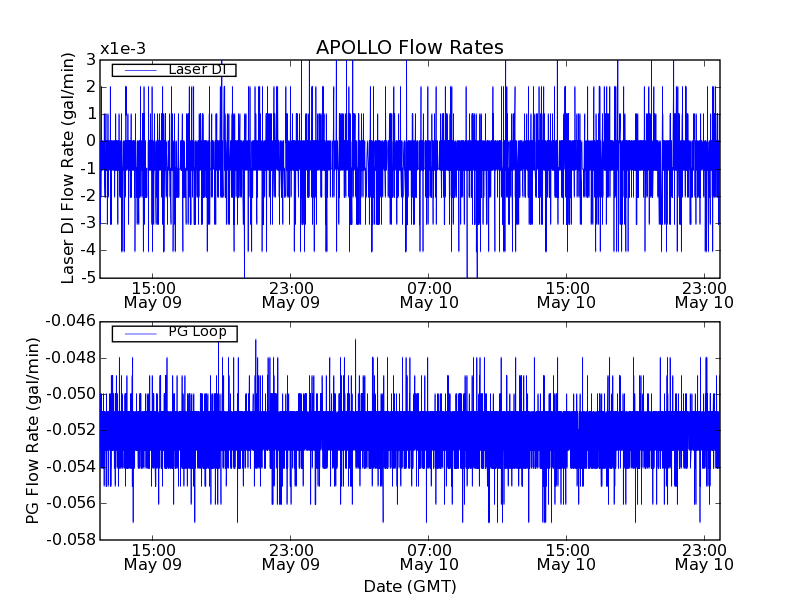Click the Date (GMT) x-axis label
This screenshot has height=600, width=800.
409,586
